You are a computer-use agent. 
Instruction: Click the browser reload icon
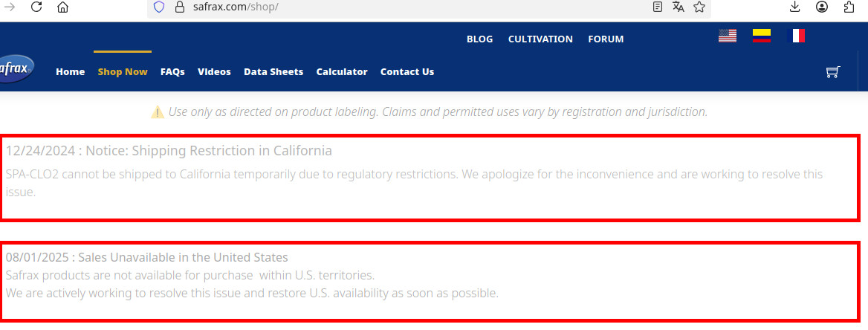36,7
